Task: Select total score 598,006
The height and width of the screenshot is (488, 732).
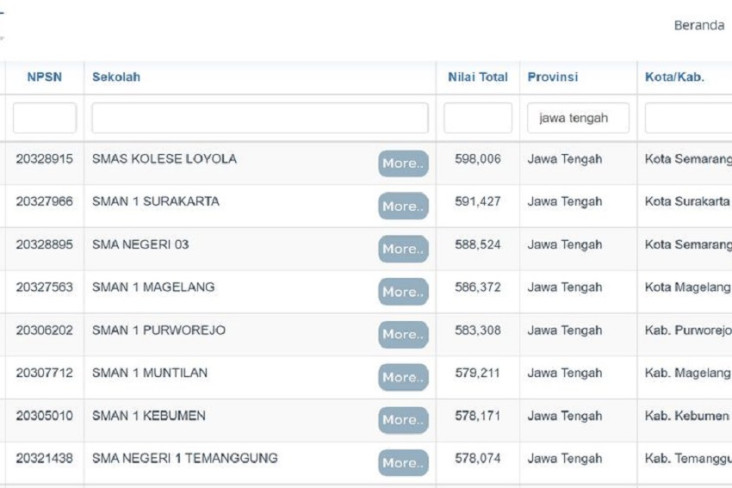Action: click(x=478, y=159)
